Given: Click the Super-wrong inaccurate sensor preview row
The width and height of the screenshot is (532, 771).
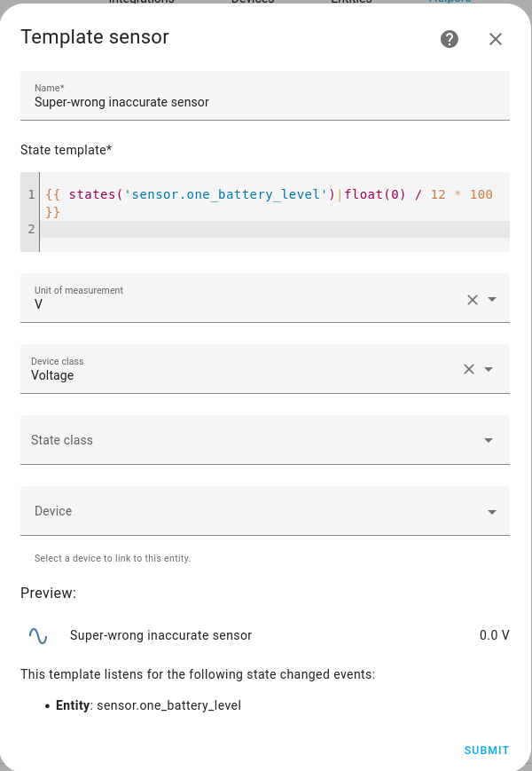Looking at the screenshot, I should pos(160,635).
